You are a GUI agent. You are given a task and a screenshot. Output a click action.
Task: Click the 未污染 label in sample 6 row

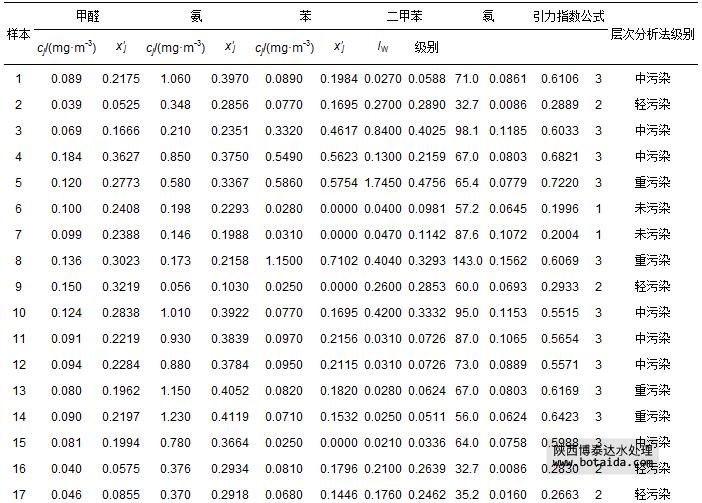pyautogui.click(x=653, y=208)
